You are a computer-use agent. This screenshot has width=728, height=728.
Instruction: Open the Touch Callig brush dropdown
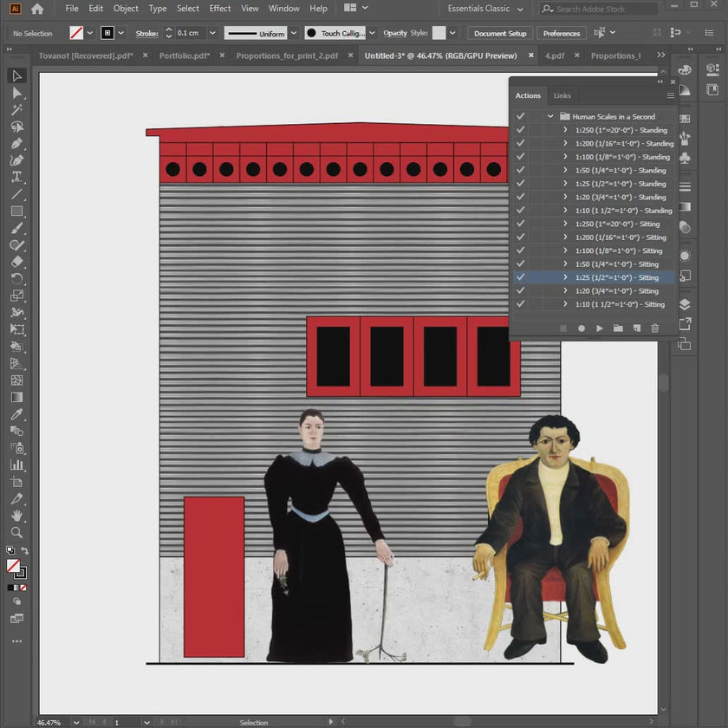click(372, 33)
